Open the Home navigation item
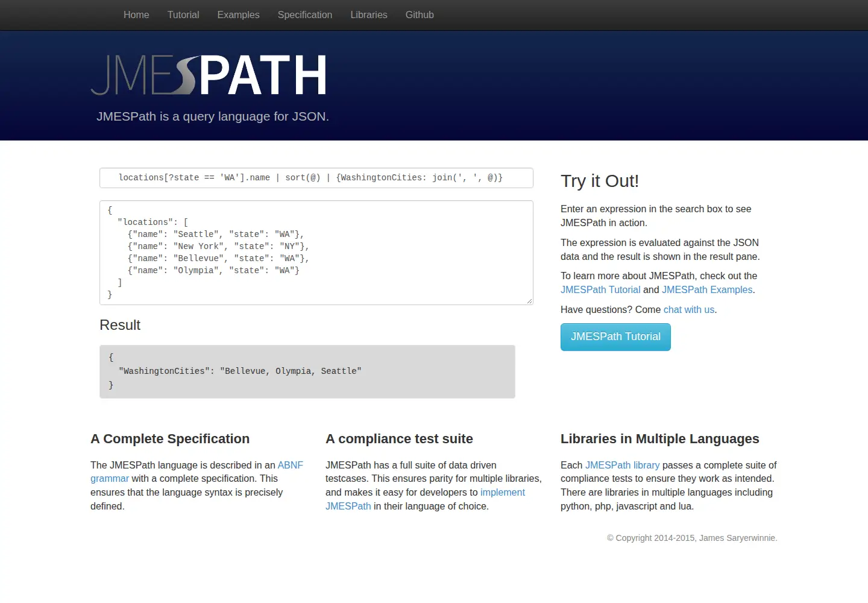 (x=136, y=15)
